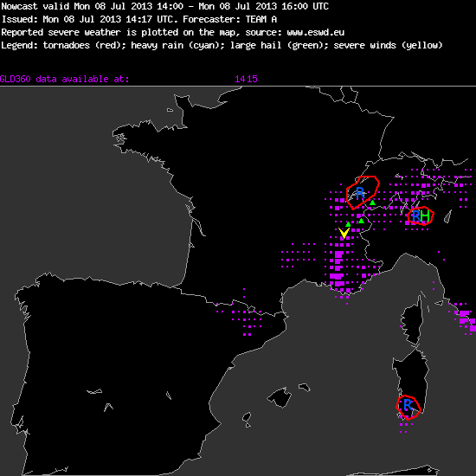
Task: Click the Forecaster TEAM A text
Action: pos(230,19)
